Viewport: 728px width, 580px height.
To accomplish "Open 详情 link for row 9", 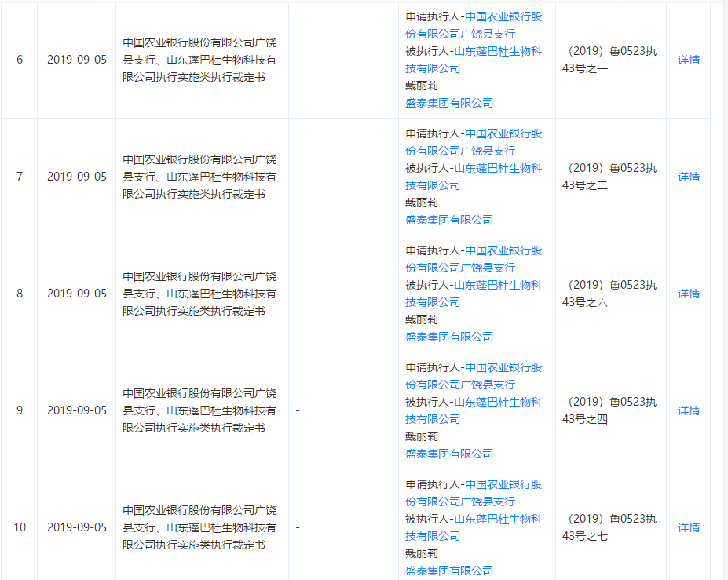I will coord(689,410).
